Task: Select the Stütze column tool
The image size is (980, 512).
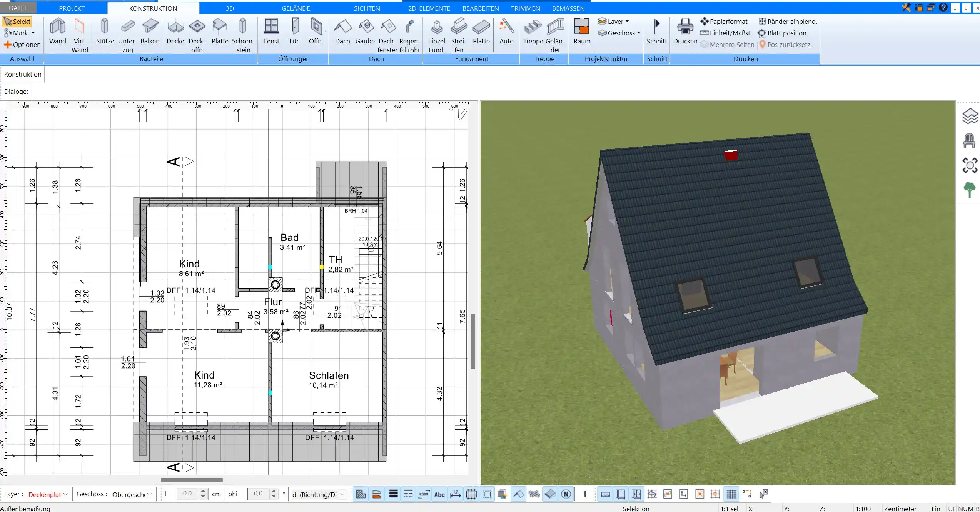Action: [105, 32]
